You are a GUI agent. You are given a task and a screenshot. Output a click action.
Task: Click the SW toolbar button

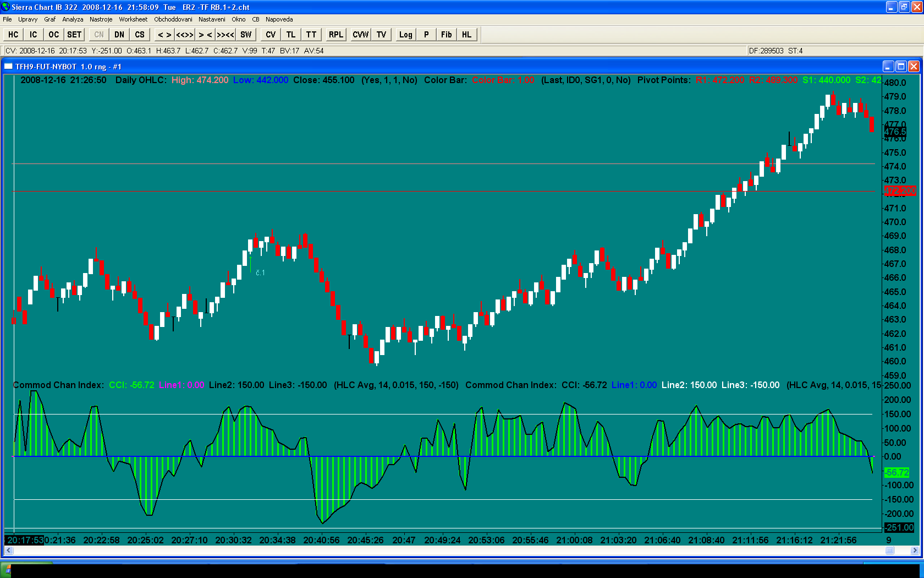click(246, 35)
